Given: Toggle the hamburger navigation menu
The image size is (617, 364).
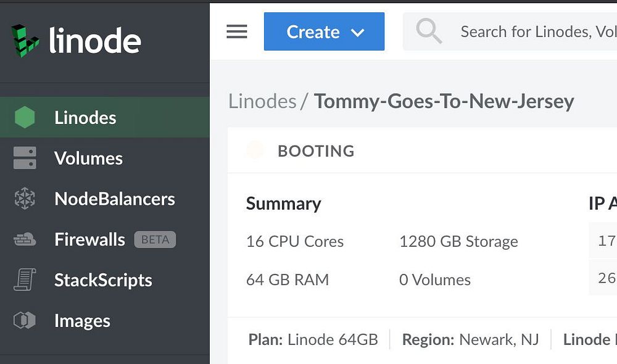Looking at the screenshot, I should click(x=237, y=31).
